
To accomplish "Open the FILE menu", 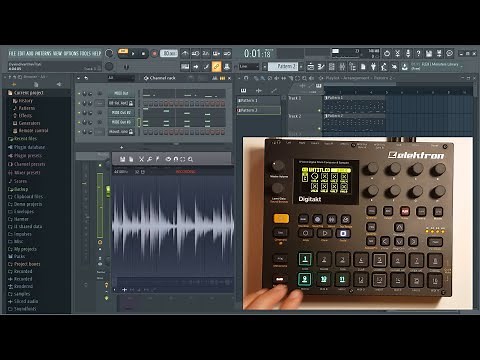I will [x=12, y=53].
